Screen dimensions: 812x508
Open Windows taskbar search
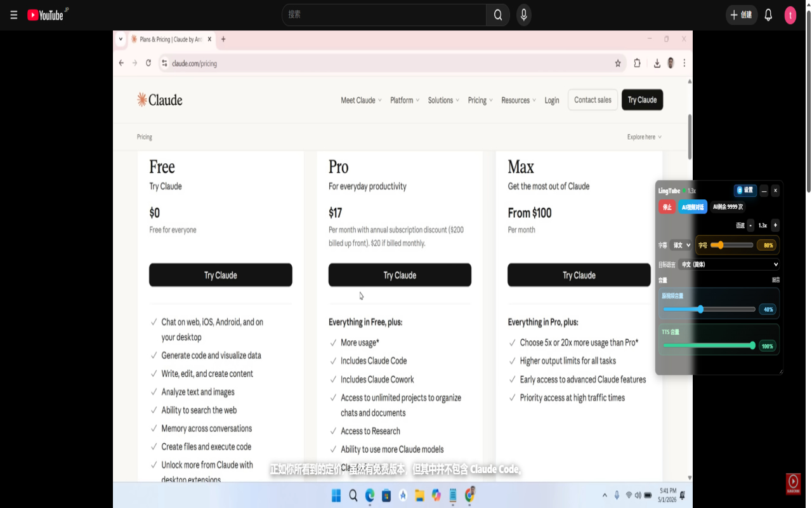pos(353,495)
